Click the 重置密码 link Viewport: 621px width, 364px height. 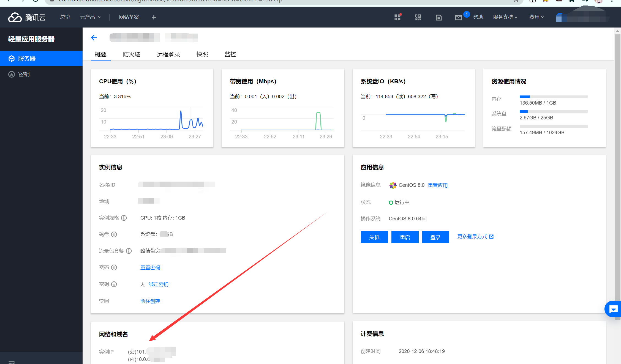[x=150, y=268]
